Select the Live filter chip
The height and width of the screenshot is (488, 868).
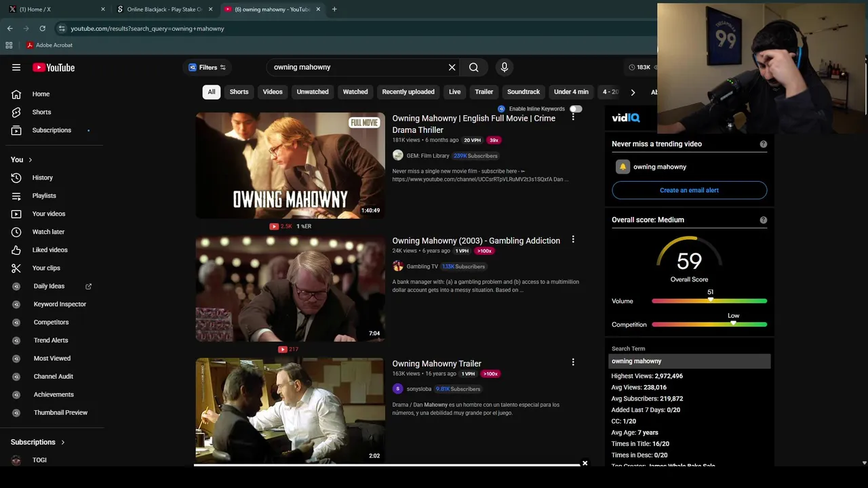pos(454,91)
